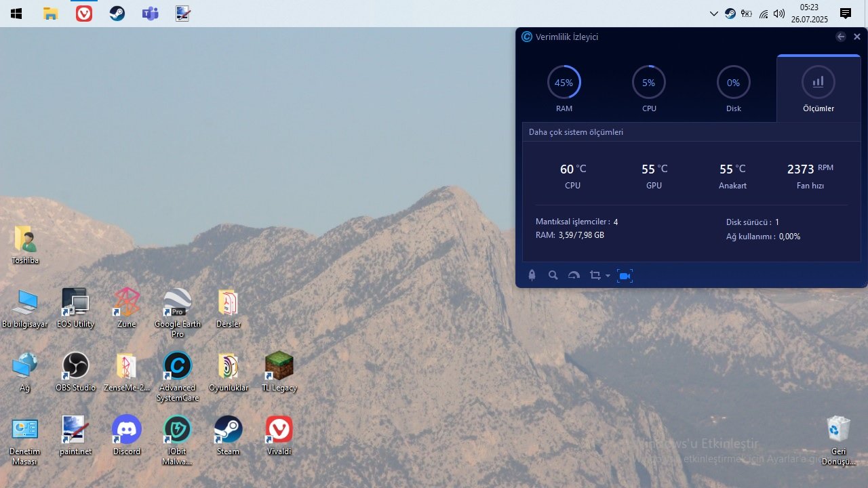The image size is (868, 488).
Task: Show hidden system tray icons
Action: [713, 14]
